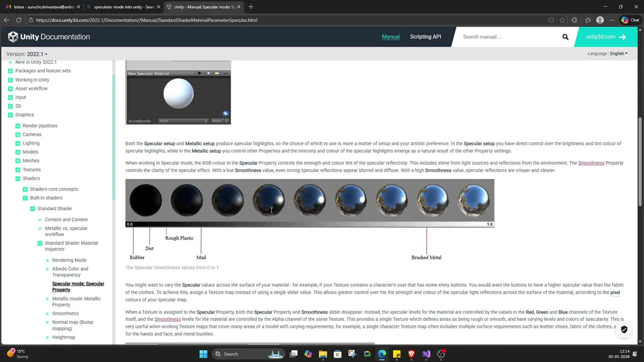Click the Search manual input field
Screen dimensions: 644x362
tap(508, 37)
